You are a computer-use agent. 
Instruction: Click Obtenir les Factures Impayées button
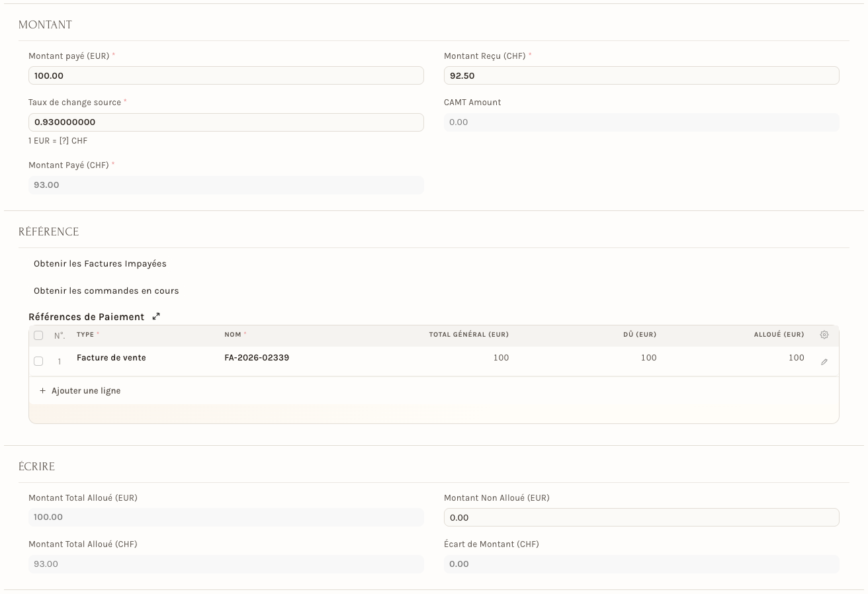pyautogui.click(x=100, y=264)
